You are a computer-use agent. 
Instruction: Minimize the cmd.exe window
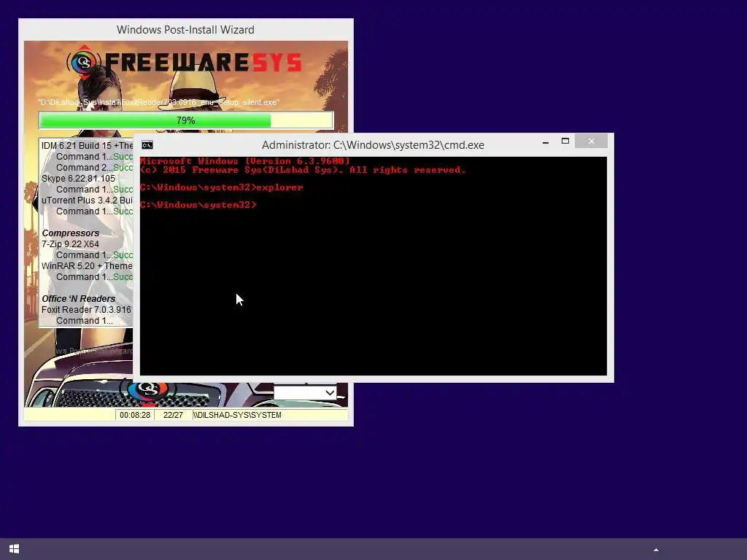[546, 141]
